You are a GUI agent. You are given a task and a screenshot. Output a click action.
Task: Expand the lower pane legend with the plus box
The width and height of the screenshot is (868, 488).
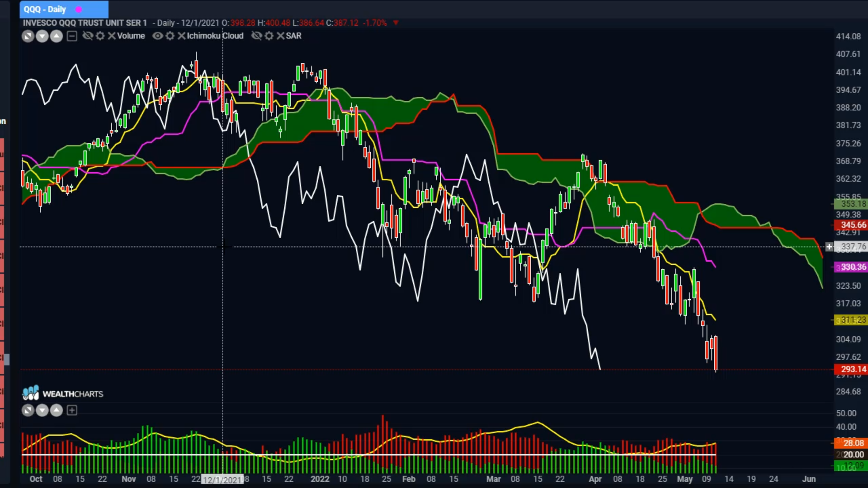(72, 410)
